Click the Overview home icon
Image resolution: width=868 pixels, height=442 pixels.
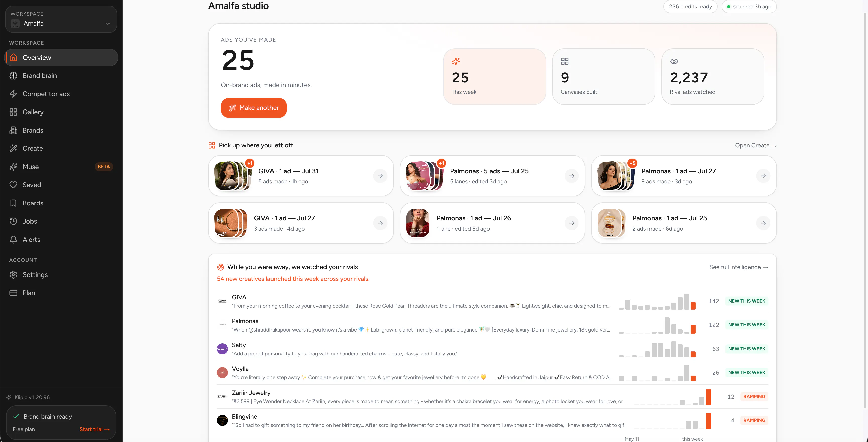pos(14,57)
